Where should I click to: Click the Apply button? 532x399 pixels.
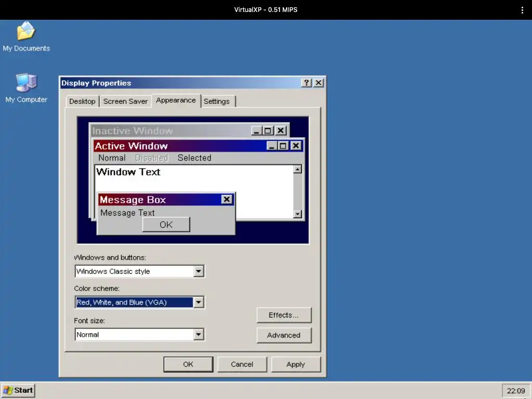click(296, 364)
